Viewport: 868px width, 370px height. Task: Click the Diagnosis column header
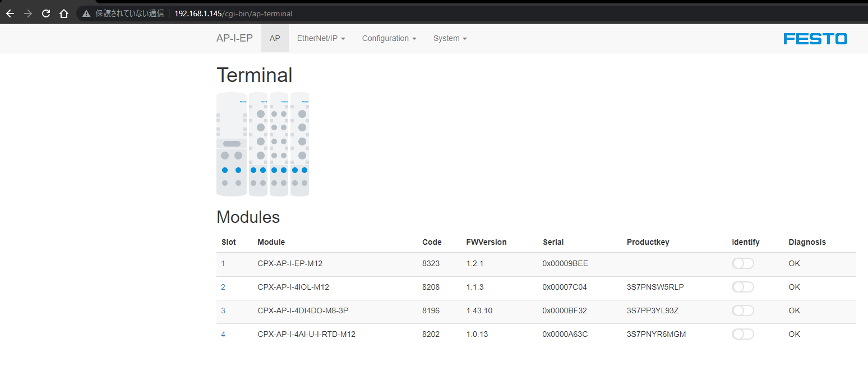pyautogui.click(x=807, y=242)
